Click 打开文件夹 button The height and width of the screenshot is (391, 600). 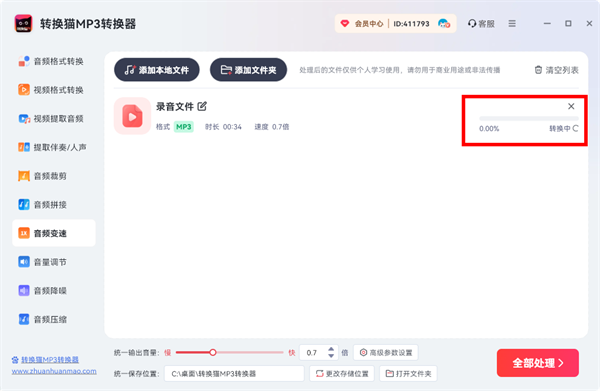[x=408, y=373]
